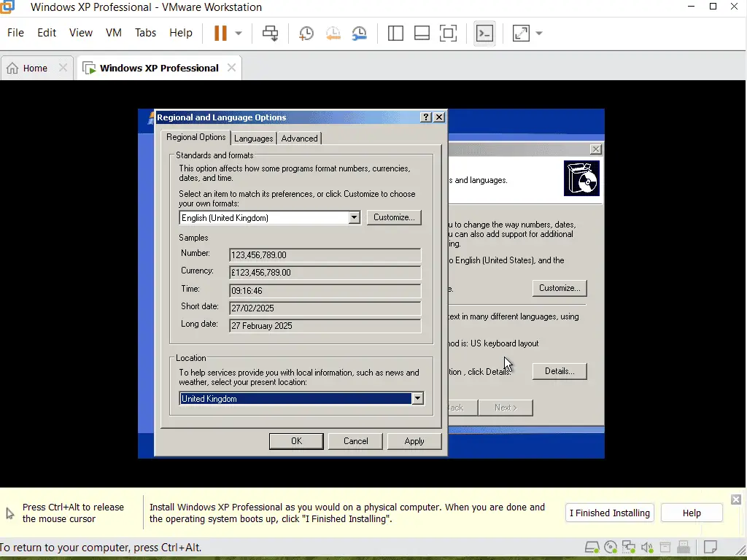The height and width of the screenshot is (560, 747).
Task: Toggle the library sidebar panel icon
Action: pyautogui.click(x=395, y=33)
